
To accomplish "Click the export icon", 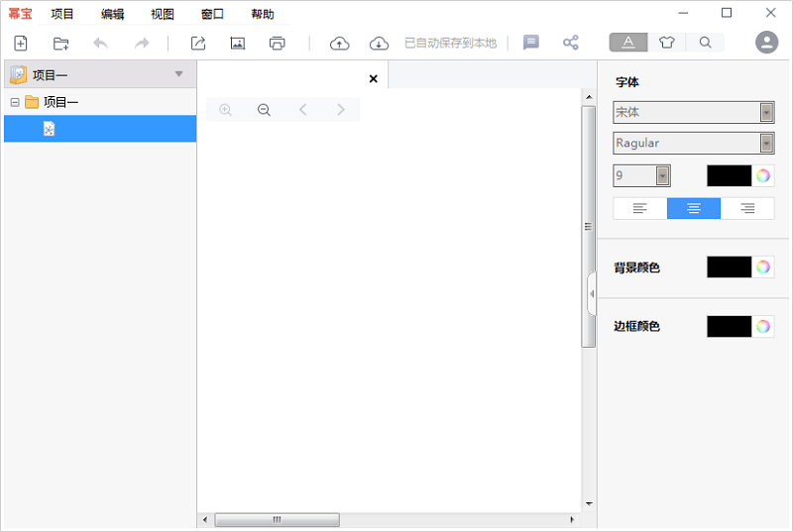I will point(198,44).
